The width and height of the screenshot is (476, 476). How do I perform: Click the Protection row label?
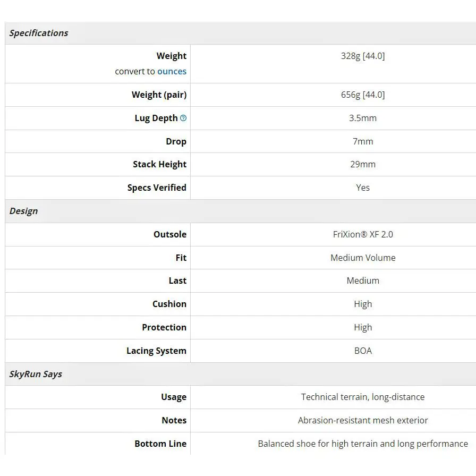(164, 327)
